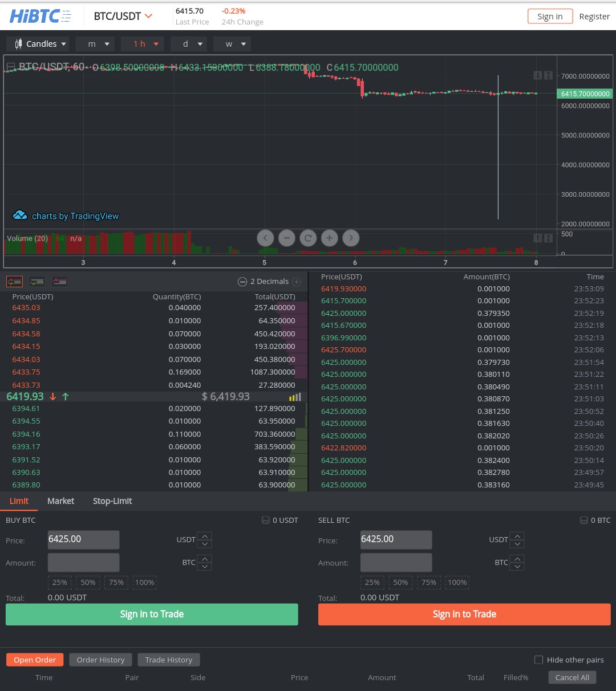Screen dimensions: 616x691
Task: Focus the Buy BTC price input field
Action: coord(84,539)
